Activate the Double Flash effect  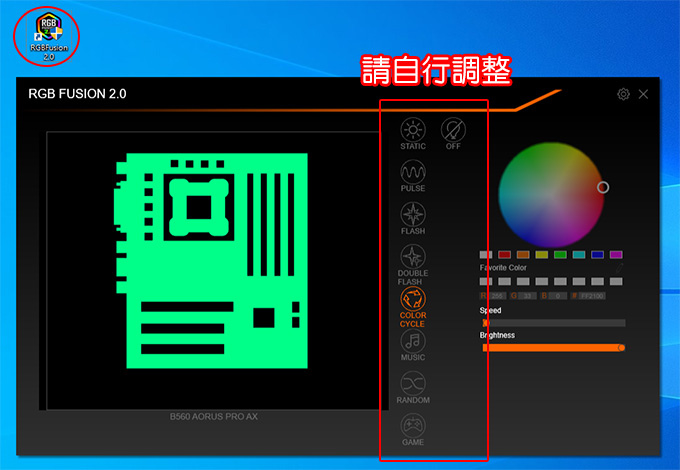(x=413, y=264)
